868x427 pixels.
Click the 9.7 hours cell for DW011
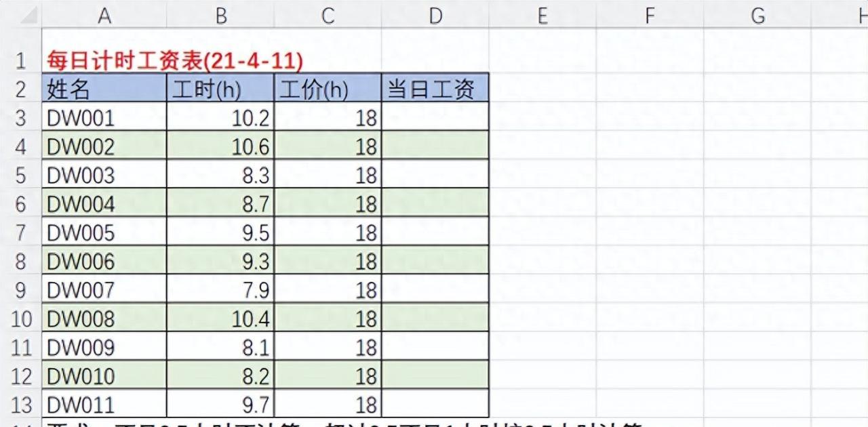pos(221,404)
